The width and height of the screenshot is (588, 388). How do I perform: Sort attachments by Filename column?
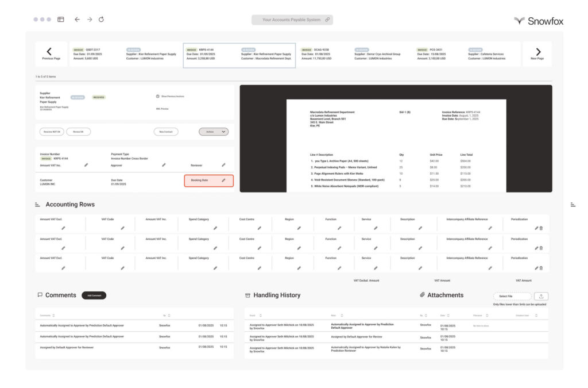pyautogui.click(x=487, y=316)
